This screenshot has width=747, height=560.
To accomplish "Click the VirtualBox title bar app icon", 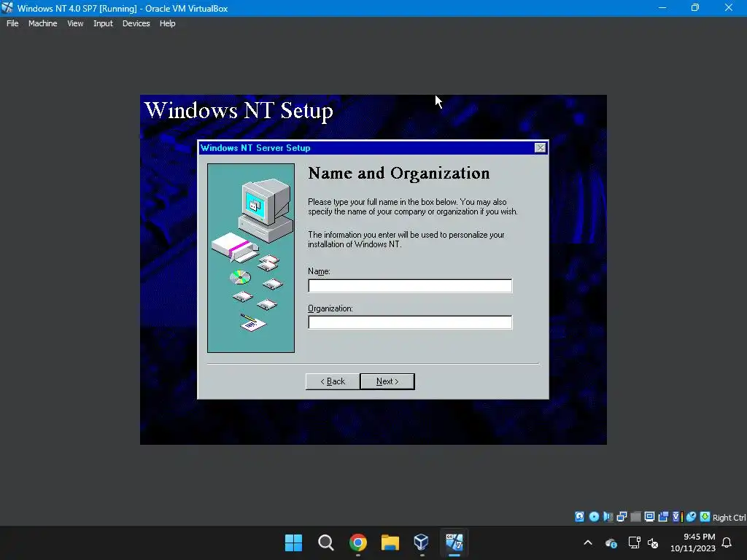I will 7,7.
